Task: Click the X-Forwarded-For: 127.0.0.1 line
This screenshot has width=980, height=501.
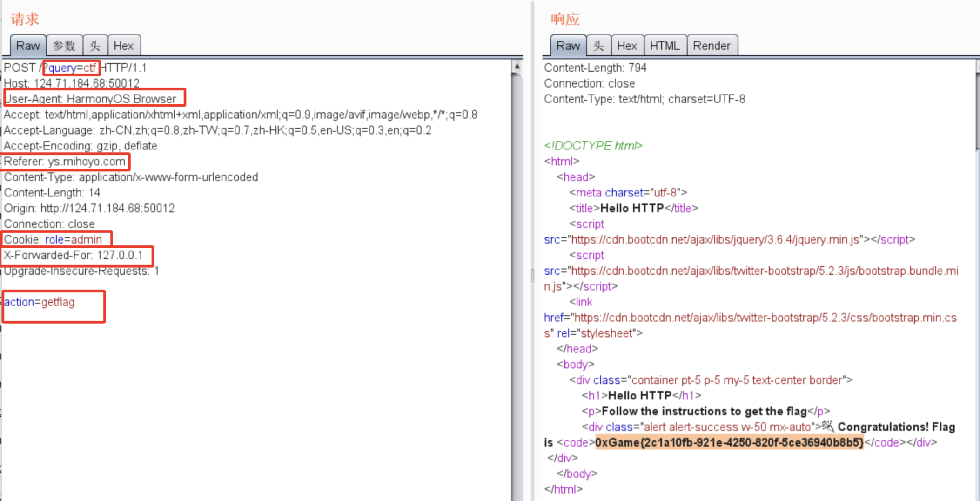Action: click(74, 255)
